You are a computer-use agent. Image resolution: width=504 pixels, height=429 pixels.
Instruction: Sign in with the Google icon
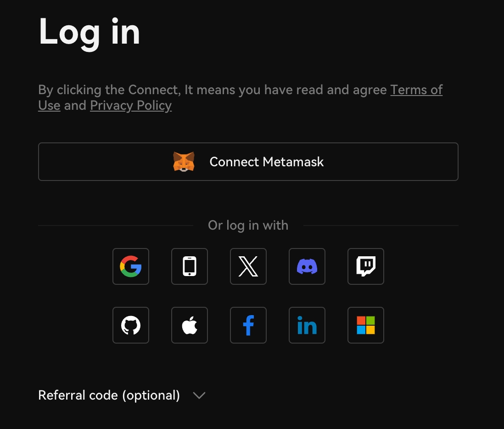coord(131,266)
